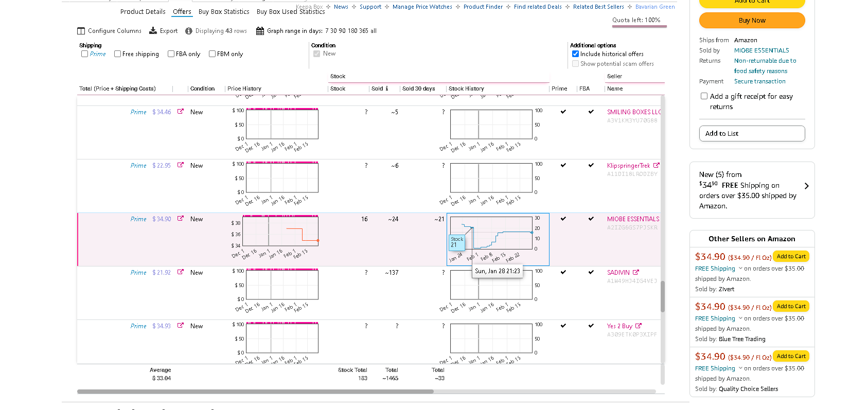Open Secure transaction link

point(759,81)
